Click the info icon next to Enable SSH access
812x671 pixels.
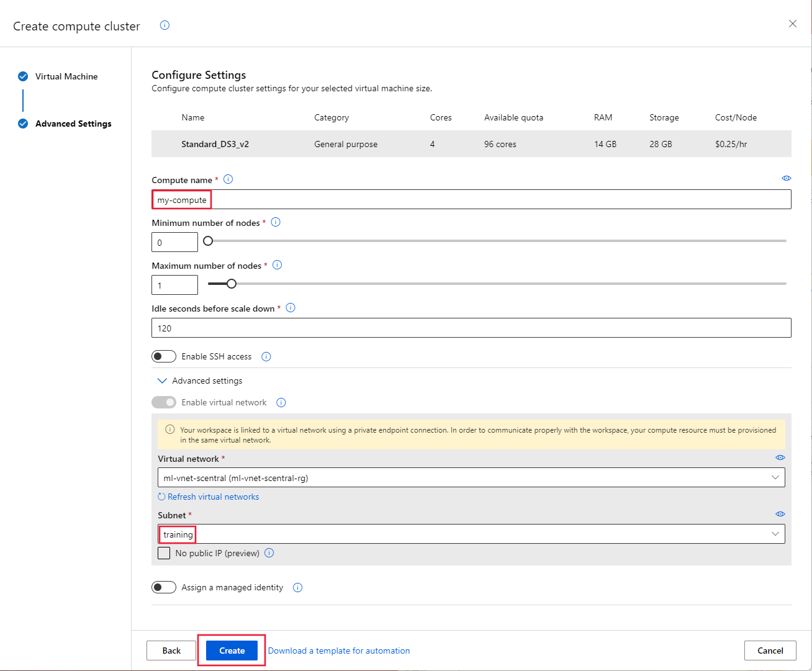(x=266, y=356)
